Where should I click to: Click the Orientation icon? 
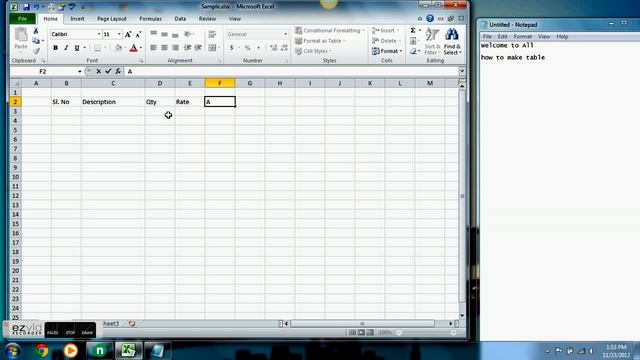188,34
